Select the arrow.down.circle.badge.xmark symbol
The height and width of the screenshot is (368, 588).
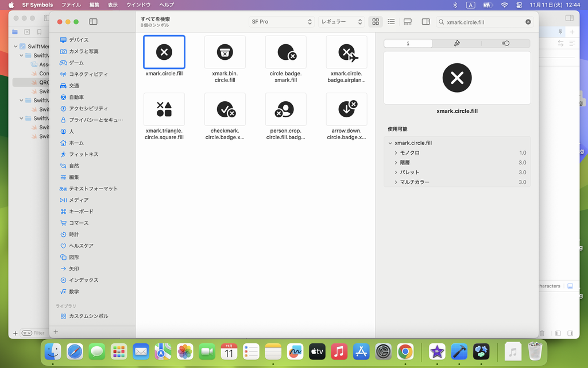pyautogui.click(x=346, y=109)
